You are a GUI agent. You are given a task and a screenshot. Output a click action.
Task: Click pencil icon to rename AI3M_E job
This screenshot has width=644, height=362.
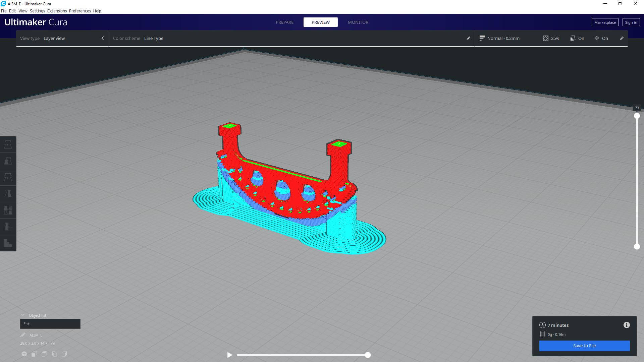[23, 335]
